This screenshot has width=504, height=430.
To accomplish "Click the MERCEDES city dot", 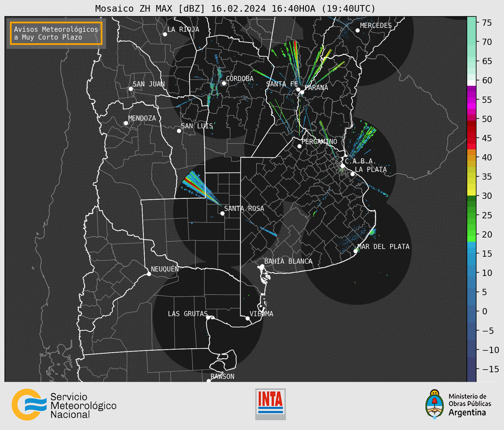I will tap(358, 31).
